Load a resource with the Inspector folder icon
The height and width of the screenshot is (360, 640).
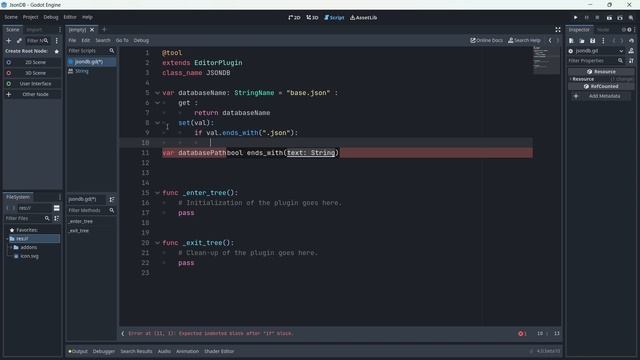point(582,40)
